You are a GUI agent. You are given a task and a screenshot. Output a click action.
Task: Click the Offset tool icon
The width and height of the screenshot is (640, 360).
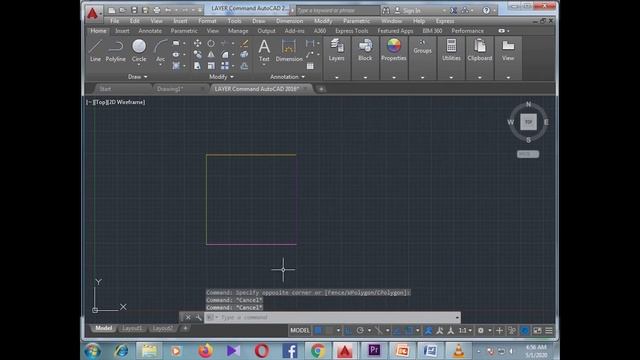(244, 66)
